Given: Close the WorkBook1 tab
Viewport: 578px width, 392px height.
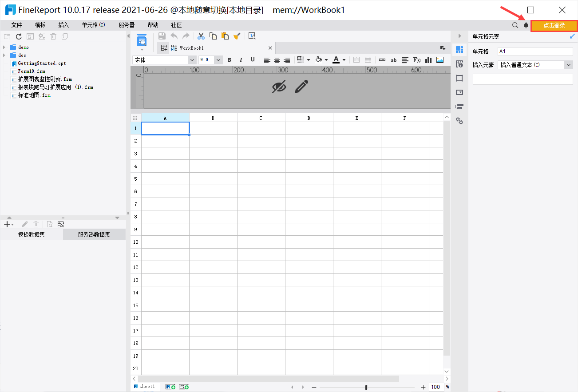Looking at the screenshot, I should (x=270, y=48).
